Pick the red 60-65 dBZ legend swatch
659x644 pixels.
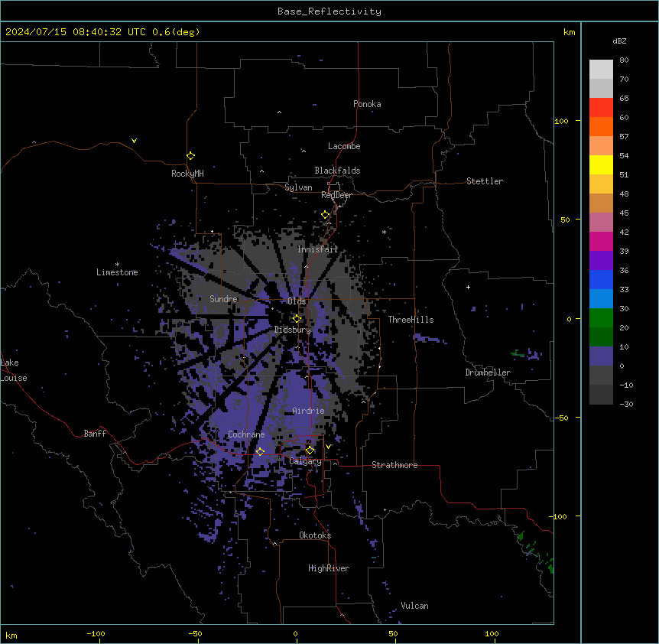pos(601,107)
